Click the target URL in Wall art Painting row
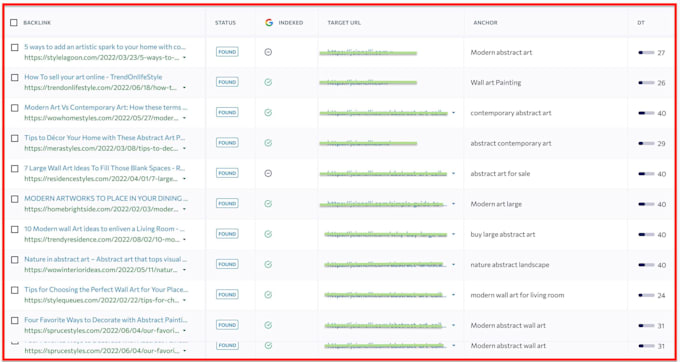Viewport: 680px width, 362px height. (x=368, y=82)
